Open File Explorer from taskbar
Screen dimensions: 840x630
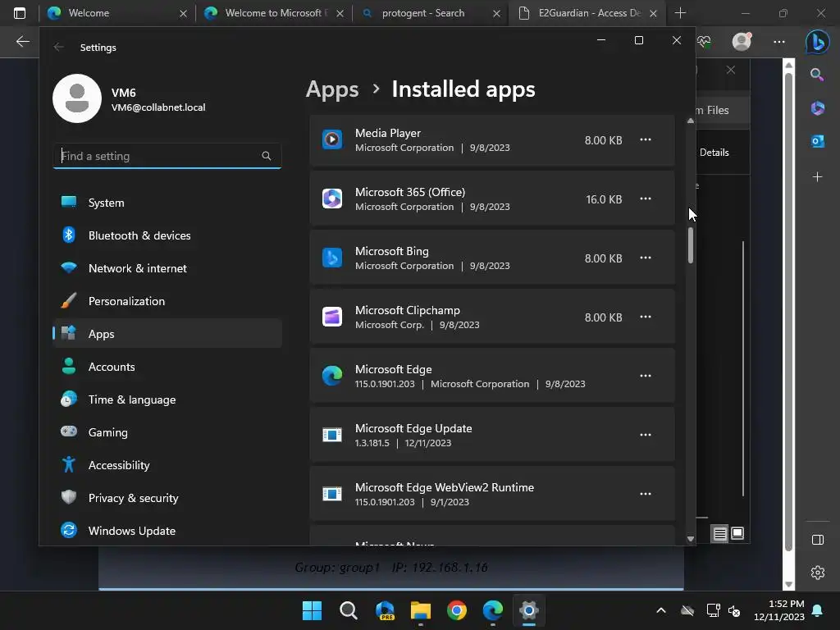(x=421, y=610)
